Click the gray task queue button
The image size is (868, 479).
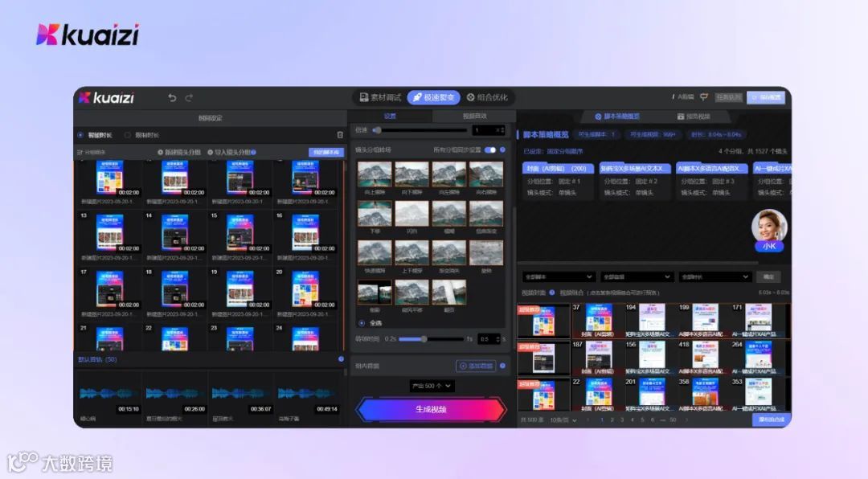coord(728,97)
